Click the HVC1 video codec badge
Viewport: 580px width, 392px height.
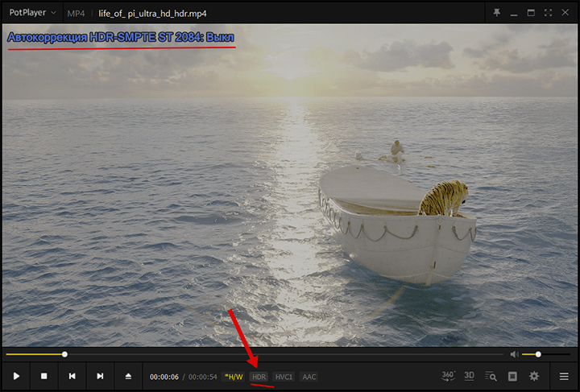tap(284, 377)
